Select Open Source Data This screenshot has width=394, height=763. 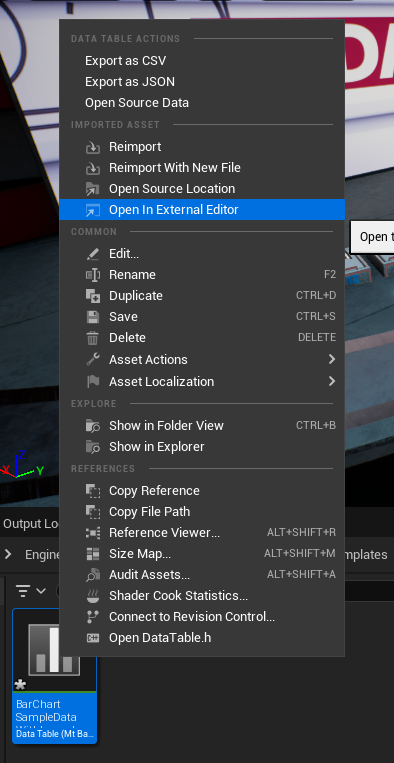coord(202,103)
